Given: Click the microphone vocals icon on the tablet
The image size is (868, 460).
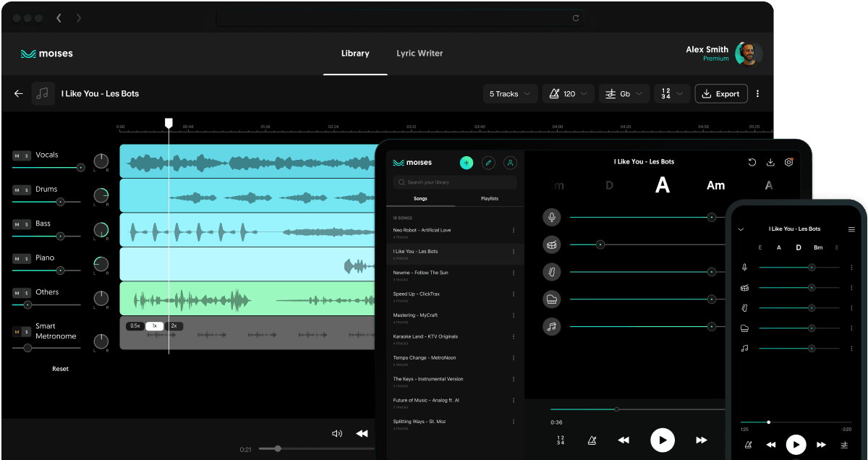Looking at the screenshot, I should click(x=552, y=217).
